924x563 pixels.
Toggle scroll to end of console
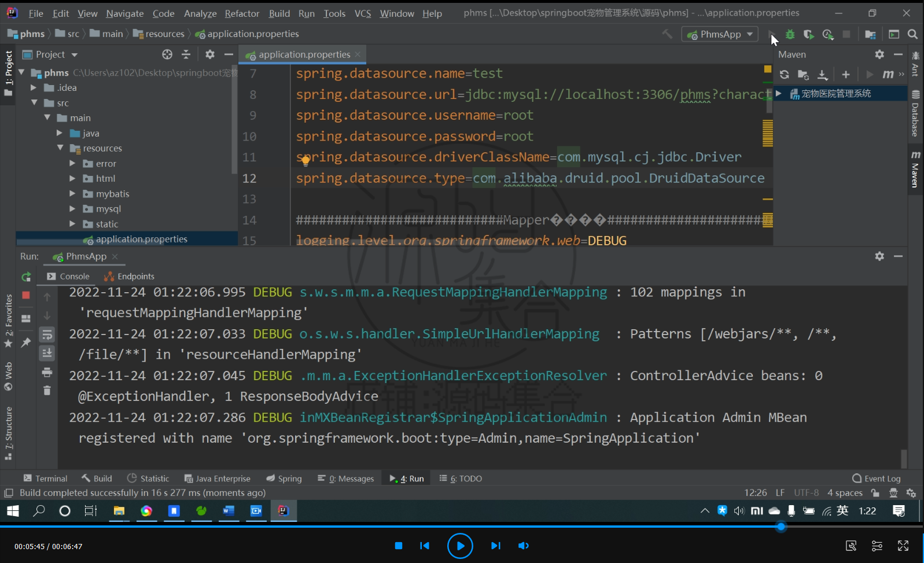(x=47, y=353)
